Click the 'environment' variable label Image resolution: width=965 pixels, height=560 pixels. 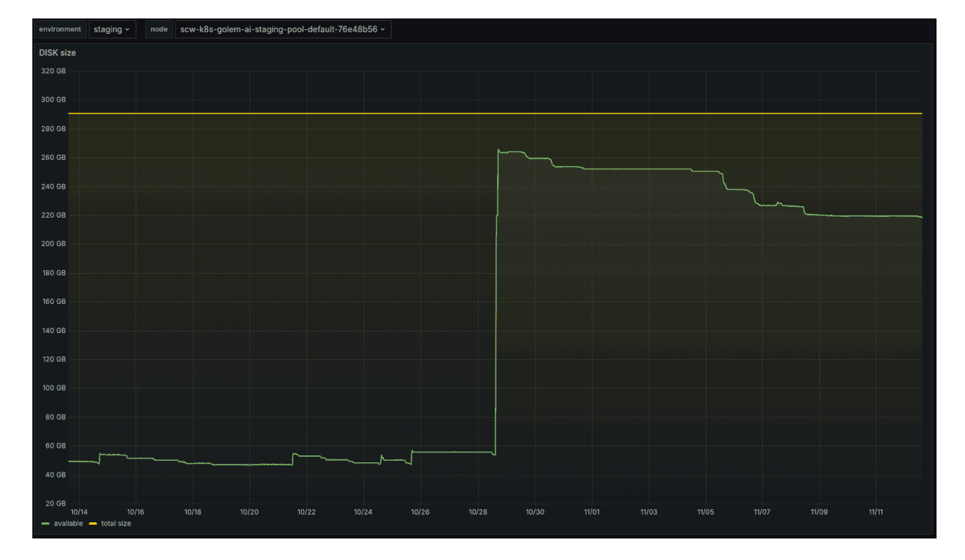(60, 29)
